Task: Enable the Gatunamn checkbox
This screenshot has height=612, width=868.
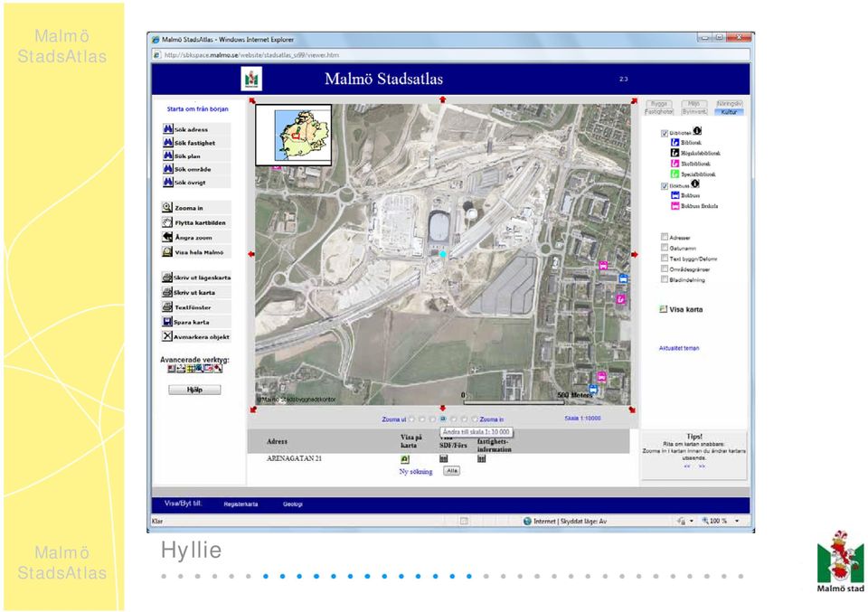Action: pos(665,248)
